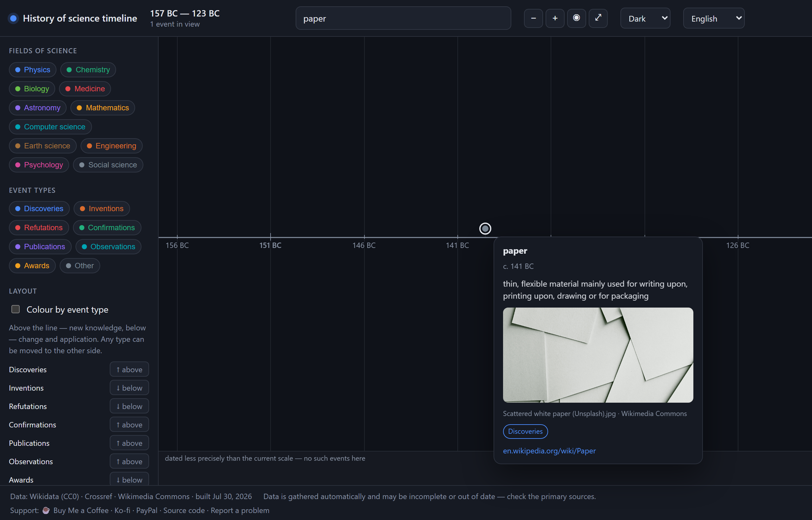Screen dimensions: 812x520
Task: Toggle the Discoveries event type chip in sidebar
Action: pos(39,209)
